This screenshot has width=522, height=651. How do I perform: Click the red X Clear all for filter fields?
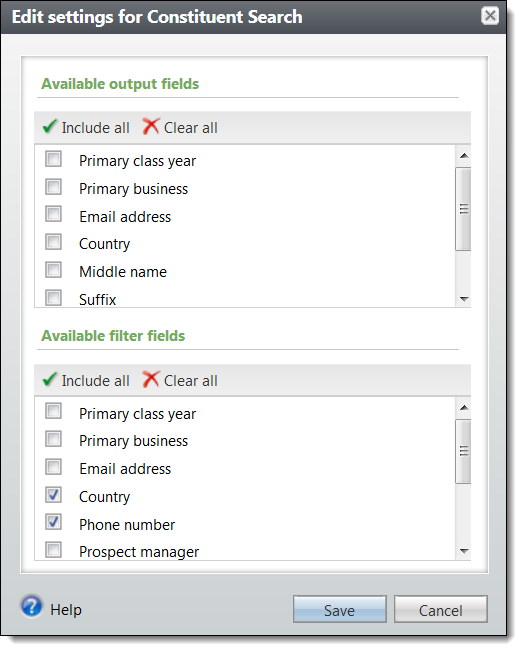click(x=180, y=380)
